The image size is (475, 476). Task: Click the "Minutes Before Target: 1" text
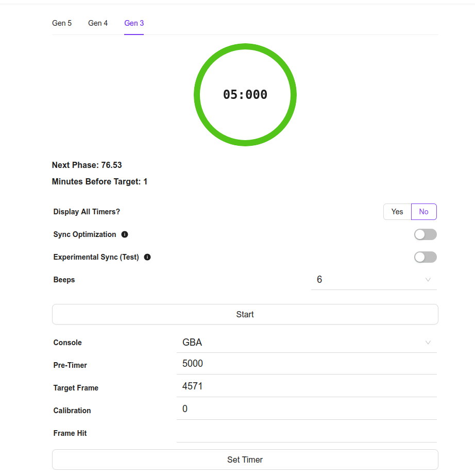99,181
